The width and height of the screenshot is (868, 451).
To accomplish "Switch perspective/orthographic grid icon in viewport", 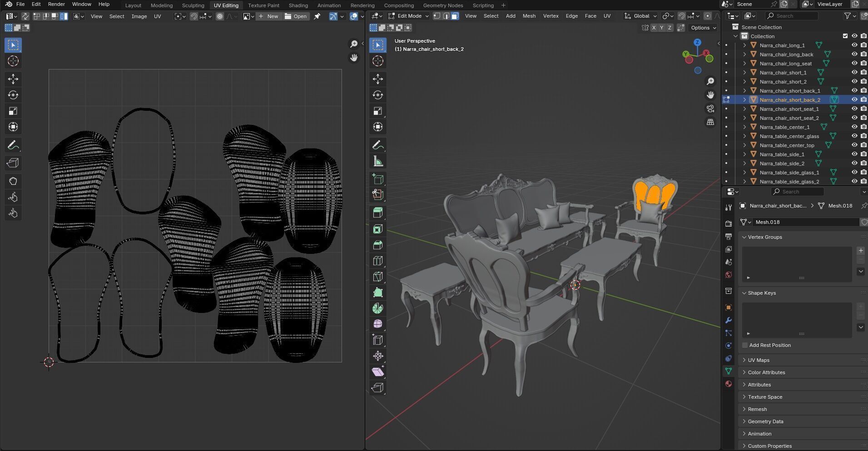I will 710,122.
